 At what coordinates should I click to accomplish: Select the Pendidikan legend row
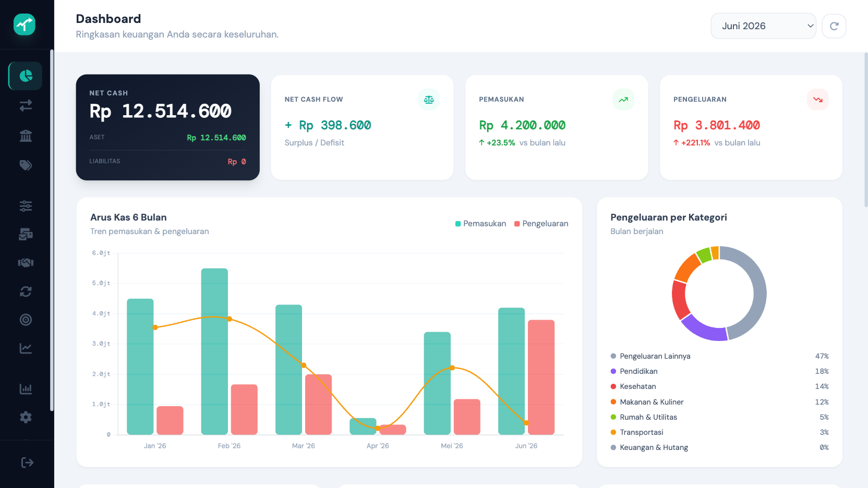pyautogui.click(x=719, y=371)
